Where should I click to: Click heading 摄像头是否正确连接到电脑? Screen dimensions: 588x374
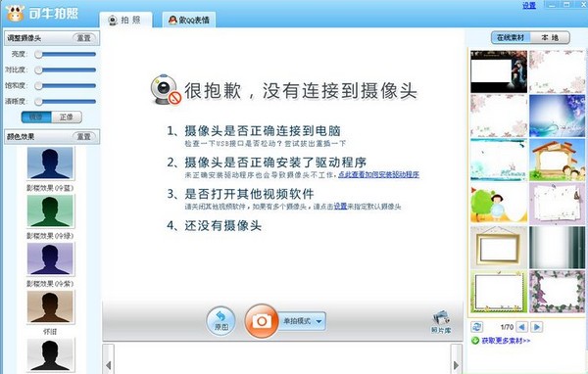click(263, 131)
